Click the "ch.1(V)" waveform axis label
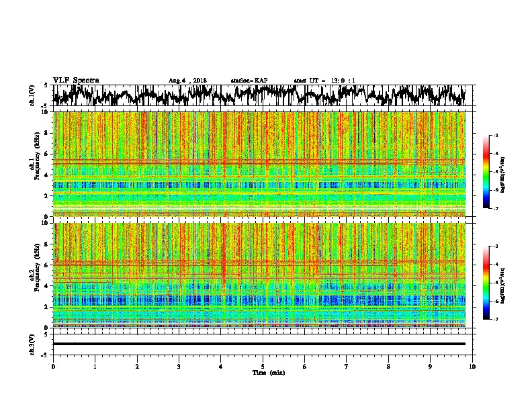The width and height of the screenshot is (532, 411). [x=32, y=95]
